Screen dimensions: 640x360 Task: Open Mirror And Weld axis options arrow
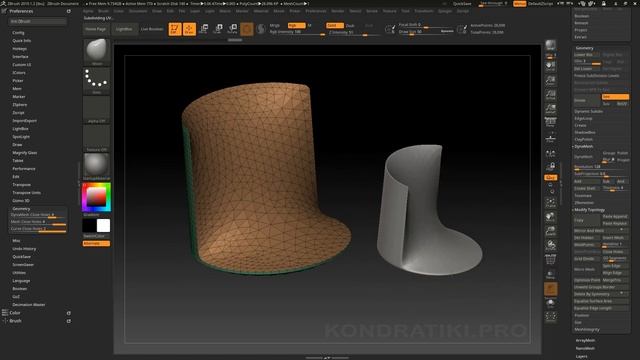[622, 230]
